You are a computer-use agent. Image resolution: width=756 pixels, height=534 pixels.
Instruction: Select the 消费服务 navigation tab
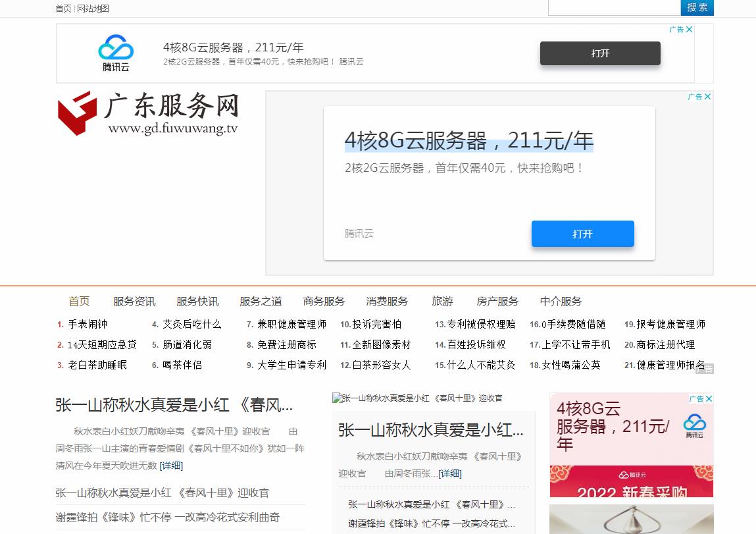(387, 302)
